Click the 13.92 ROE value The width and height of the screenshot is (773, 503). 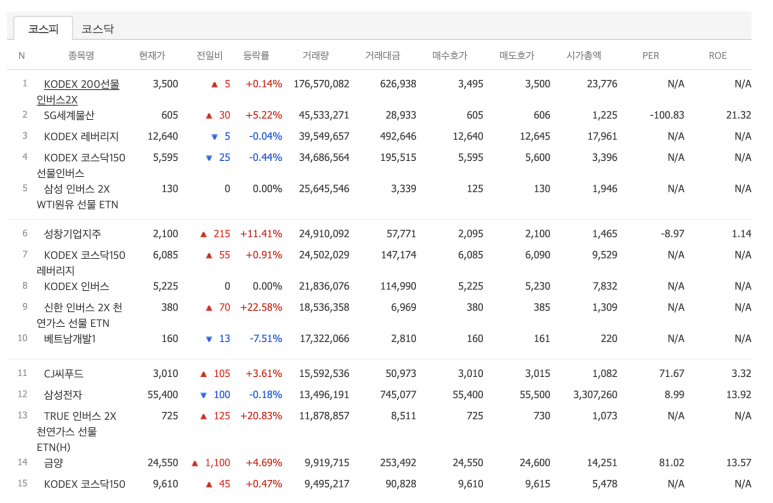[x=738, y=395]
